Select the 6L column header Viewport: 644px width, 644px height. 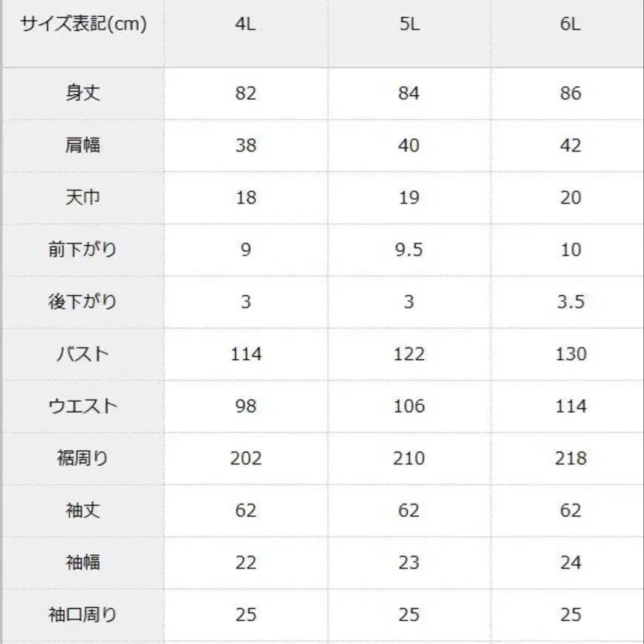coord(570,25)
